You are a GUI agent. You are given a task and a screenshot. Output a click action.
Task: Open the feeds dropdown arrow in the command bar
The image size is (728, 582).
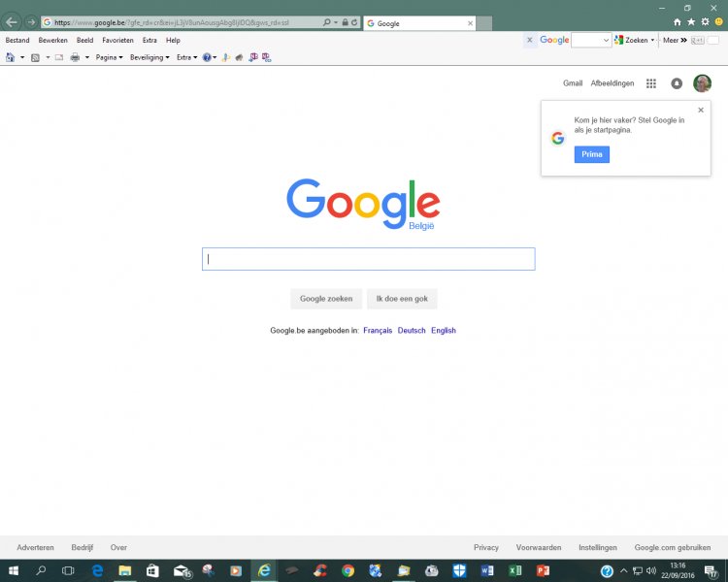[x=48, y=57]
